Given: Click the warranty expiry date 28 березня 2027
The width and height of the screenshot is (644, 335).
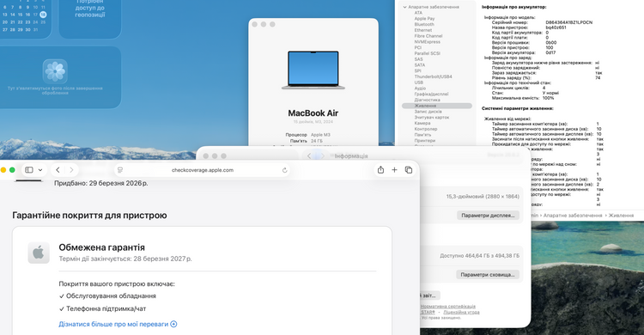Looking at the screenshot, I should point(162,259).
